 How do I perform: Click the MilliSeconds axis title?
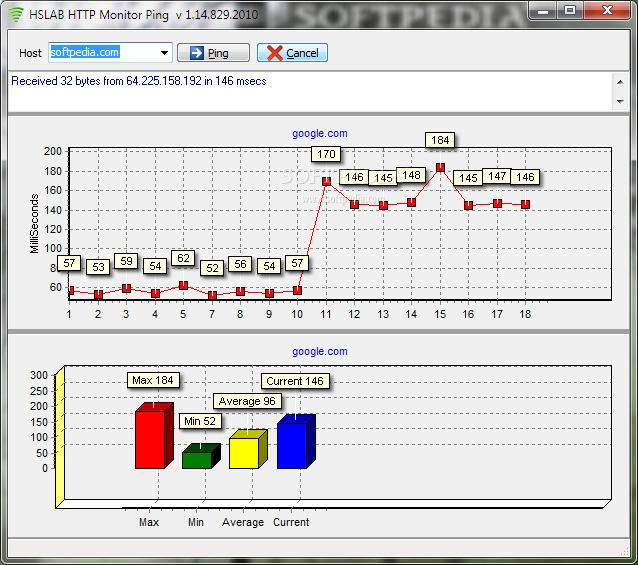(34, 224)
